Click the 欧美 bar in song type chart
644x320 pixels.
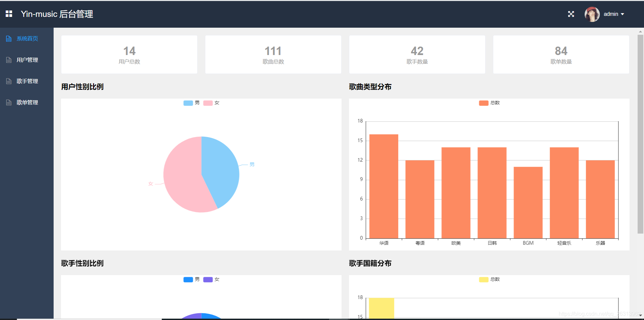coord(456,193)
